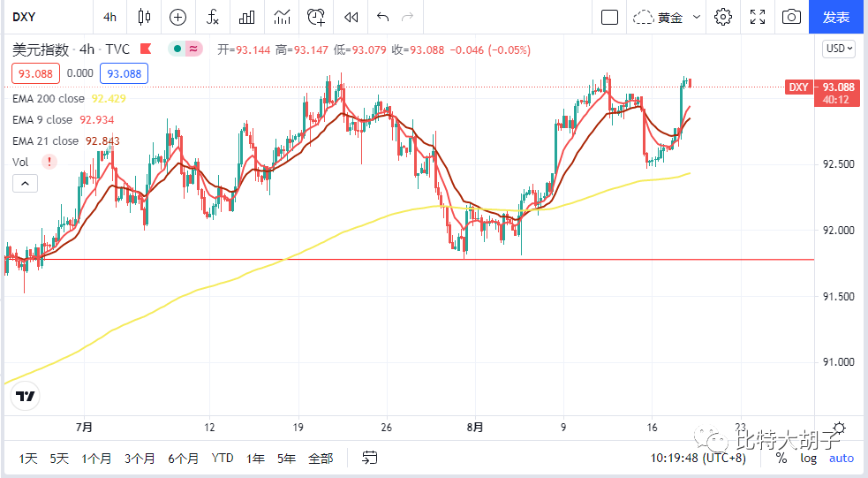
Task: Select the 6个月 time range
Action: pos(184,459)
